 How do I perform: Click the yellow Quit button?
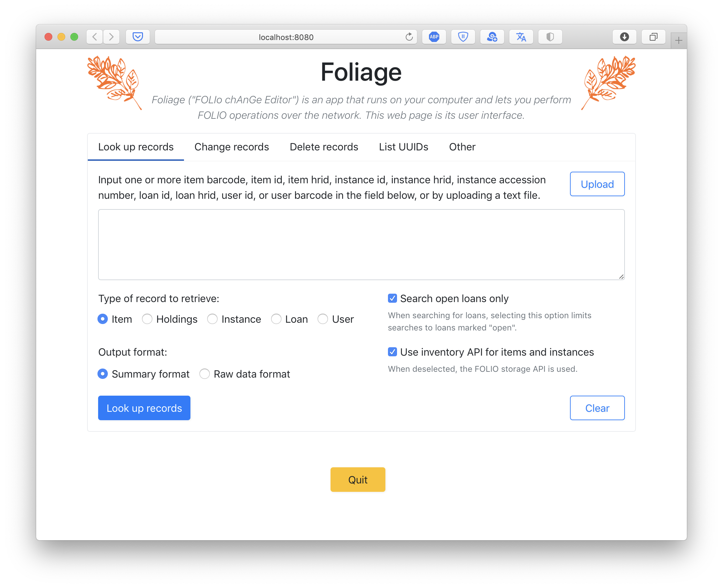point(358,480)
